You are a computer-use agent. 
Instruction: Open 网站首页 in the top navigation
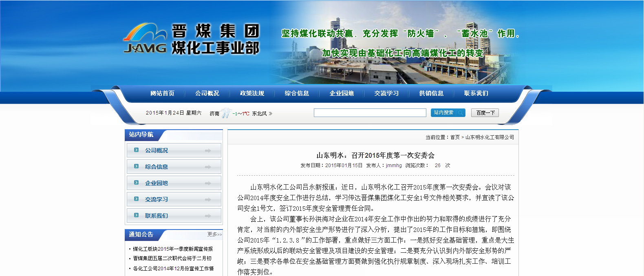coord(162,93)
